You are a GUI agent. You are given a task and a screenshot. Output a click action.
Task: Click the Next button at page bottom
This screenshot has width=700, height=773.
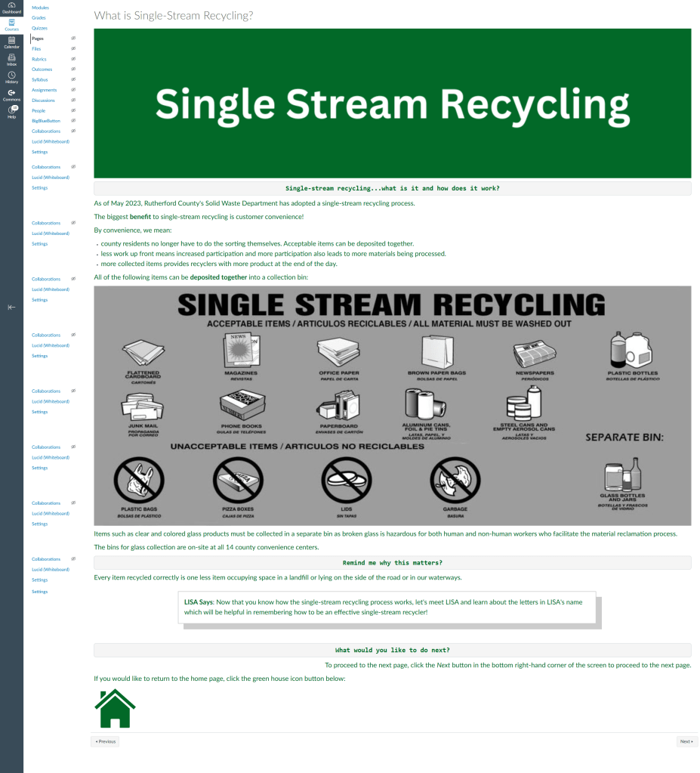click(686, 741)
